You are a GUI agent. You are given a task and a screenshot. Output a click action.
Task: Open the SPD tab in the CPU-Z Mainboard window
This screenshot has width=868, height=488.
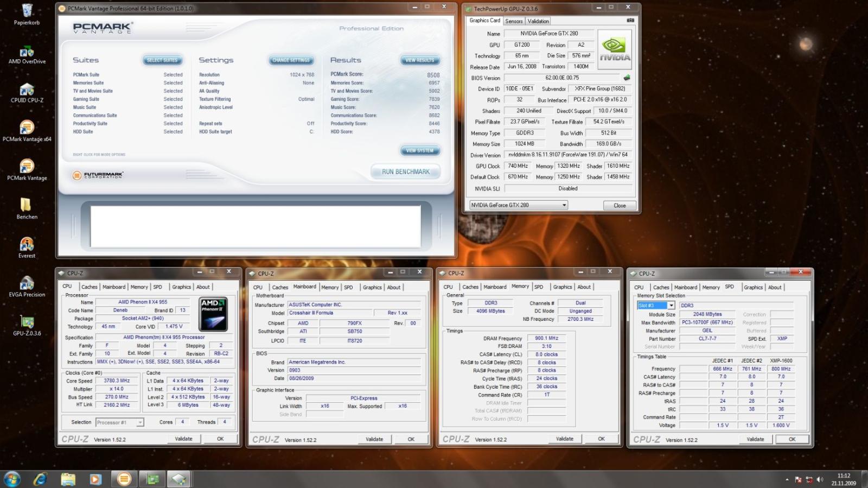[348, 288]
